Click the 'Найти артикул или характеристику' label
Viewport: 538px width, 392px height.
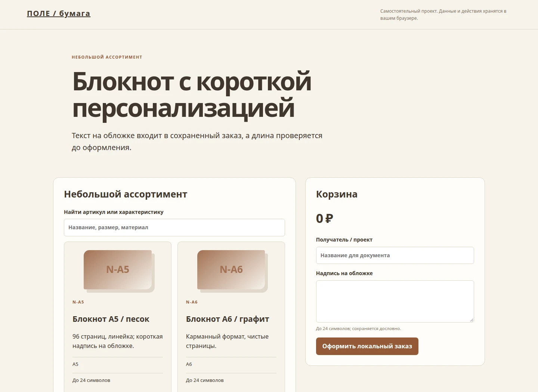pos(114,212)
